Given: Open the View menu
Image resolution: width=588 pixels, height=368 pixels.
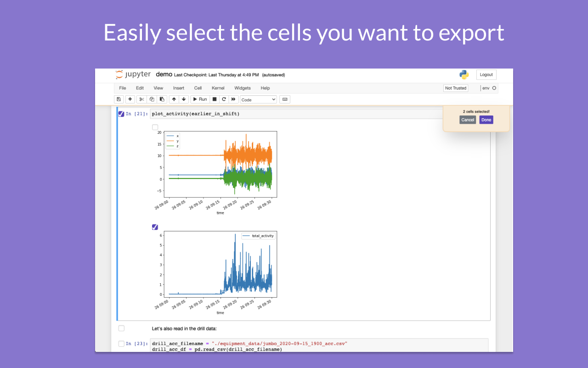Looking at the screenshot, I should (158, 88).
